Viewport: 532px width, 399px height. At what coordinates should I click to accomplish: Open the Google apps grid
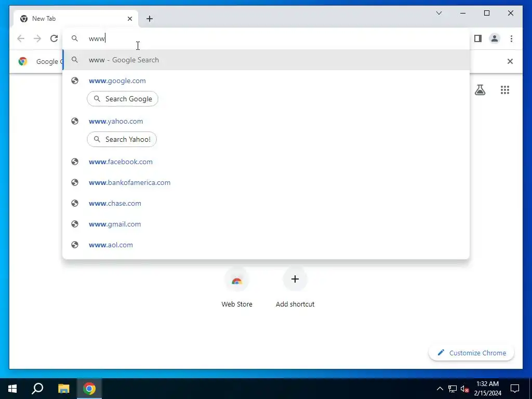505,90
